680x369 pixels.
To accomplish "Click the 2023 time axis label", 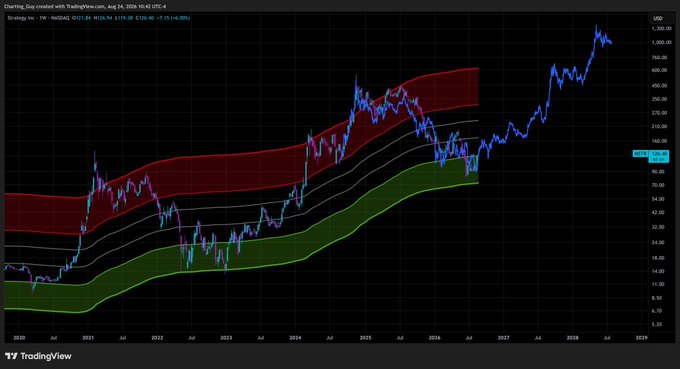I will tap(226, 337).
